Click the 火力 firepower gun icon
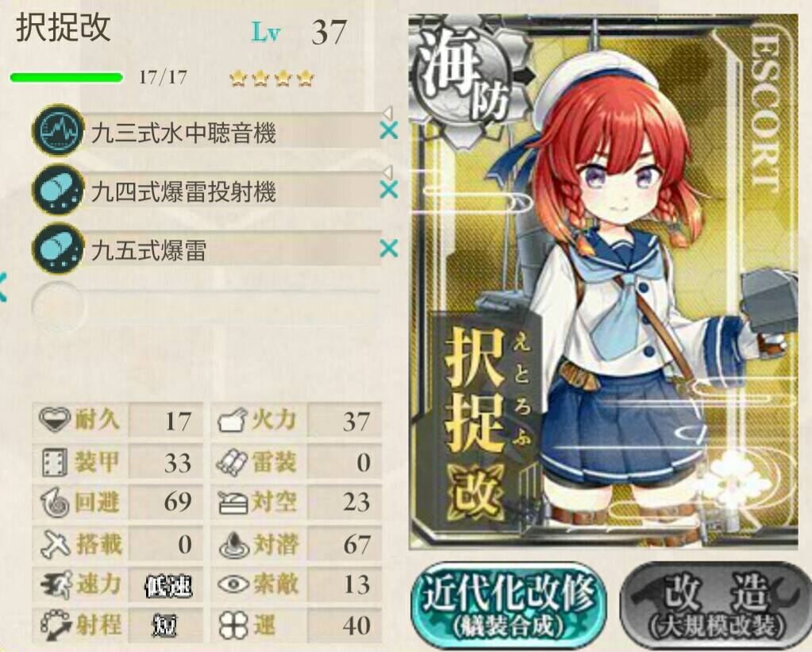 (232, 420)
